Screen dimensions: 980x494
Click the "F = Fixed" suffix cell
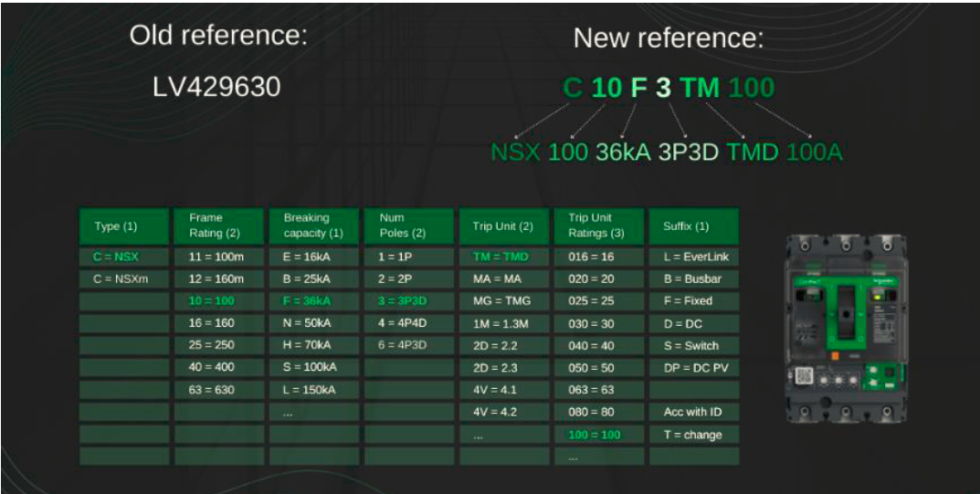pos(694,301)
